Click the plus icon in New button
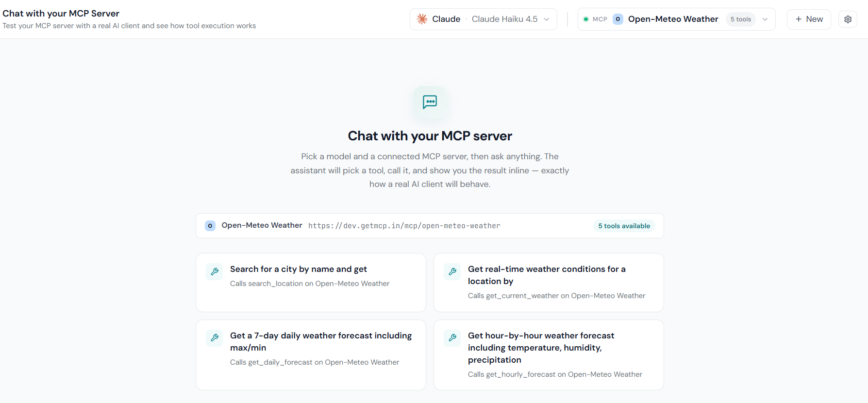Screen dimensions: 868x403 pyautogui.click(x=799, y=19)
